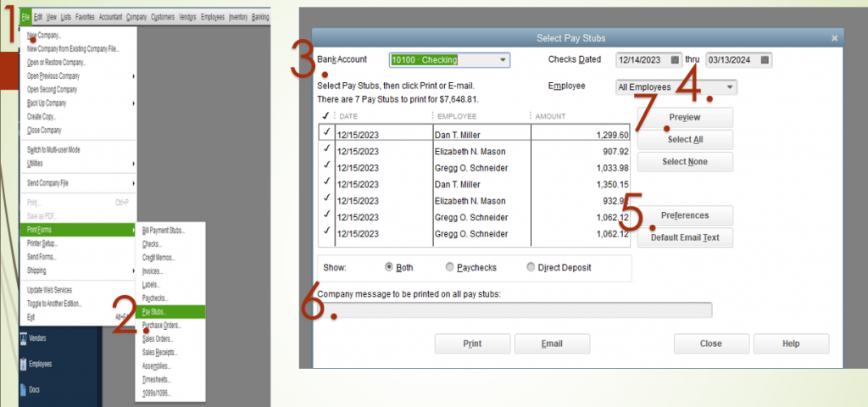Viewport: 868px width, 407px height.
Task: Uncheck the Dan T. Miller 1,299.60 pay stub
Action: 326,131
